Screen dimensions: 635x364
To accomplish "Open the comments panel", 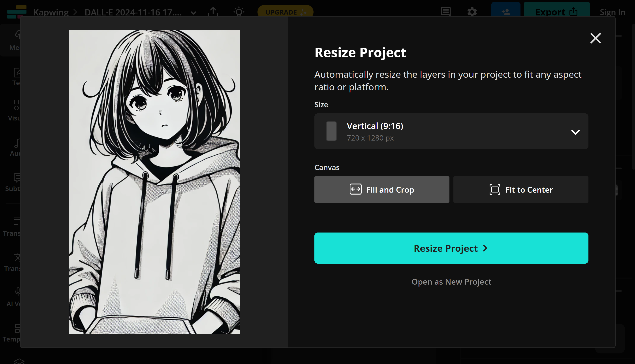I will pos(445,12).
